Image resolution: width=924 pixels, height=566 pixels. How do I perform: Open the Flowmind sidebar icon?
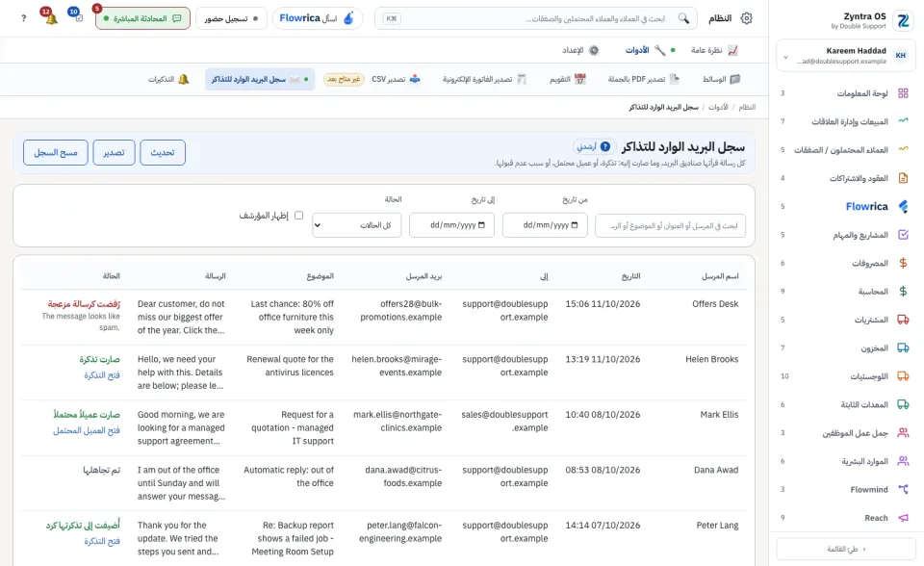[903, 489]
